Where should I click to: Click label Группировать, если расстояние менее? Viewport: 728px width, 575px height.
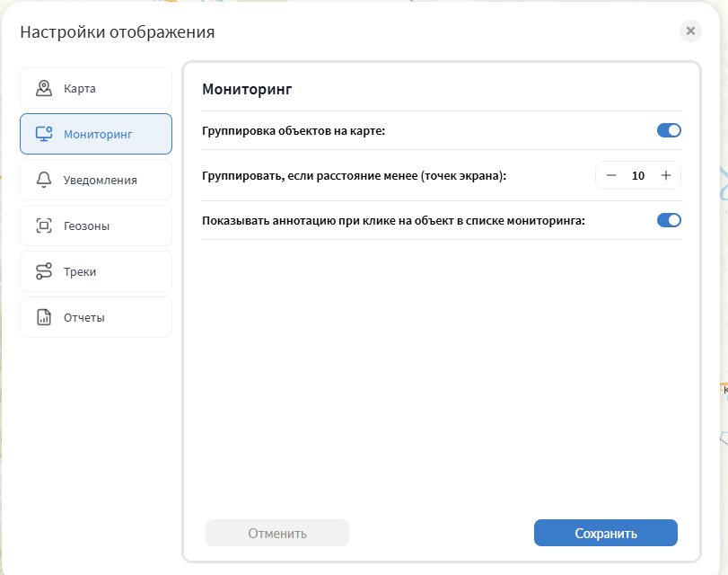[x=354, y=176]
